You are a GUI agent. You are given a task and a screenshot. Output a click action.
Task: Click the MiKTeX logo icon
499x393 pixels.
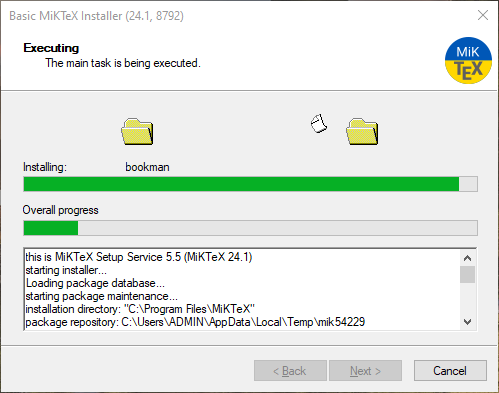pyautogui.click(x=468, y=60)
